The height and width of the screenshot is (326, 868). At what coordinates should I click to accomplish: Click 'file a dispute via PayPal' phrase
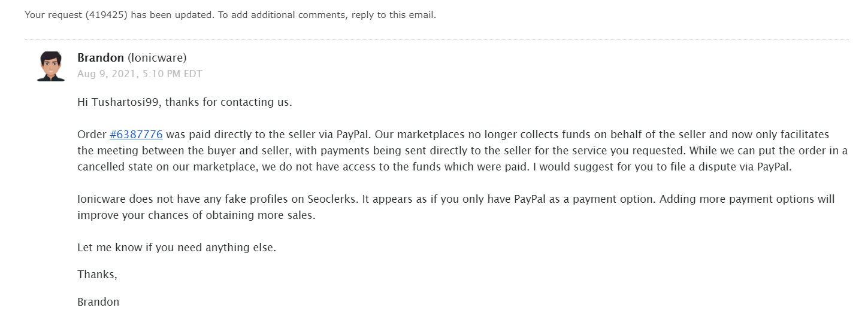pyautogui.click(x=730, y=167)
